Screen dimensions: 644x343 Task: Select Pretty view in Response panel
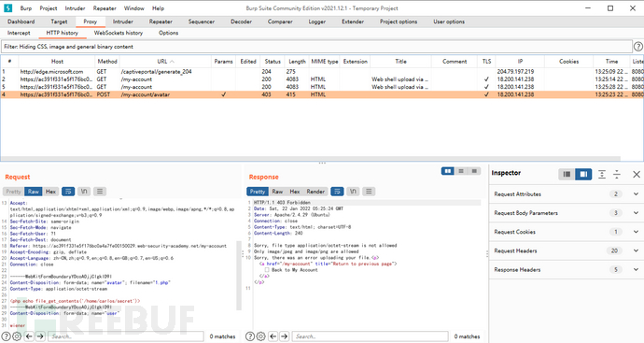(x=258, y=192)
